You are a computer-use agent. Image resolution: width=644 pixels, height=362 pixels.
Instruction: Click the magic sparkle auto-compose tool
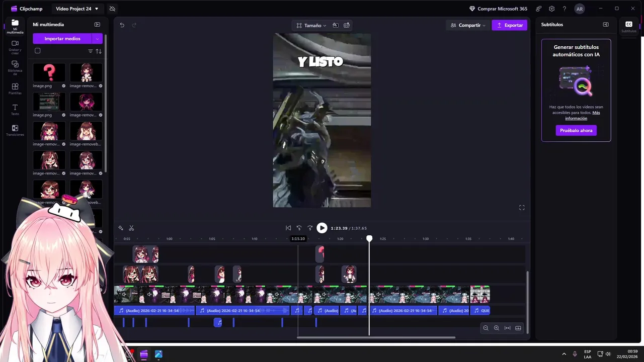tap(121, 228)
